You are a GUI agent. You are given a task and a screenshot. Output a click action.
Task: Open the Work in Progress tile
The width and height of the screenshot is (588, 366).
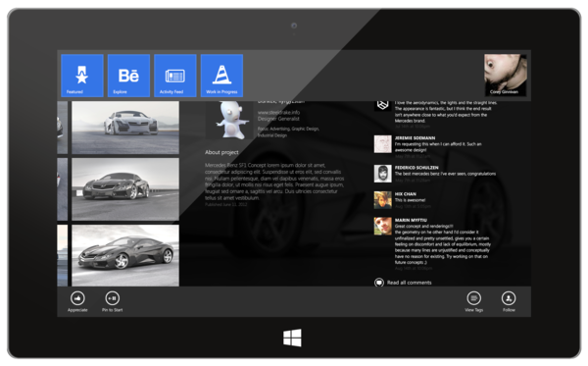coord(221,76)
